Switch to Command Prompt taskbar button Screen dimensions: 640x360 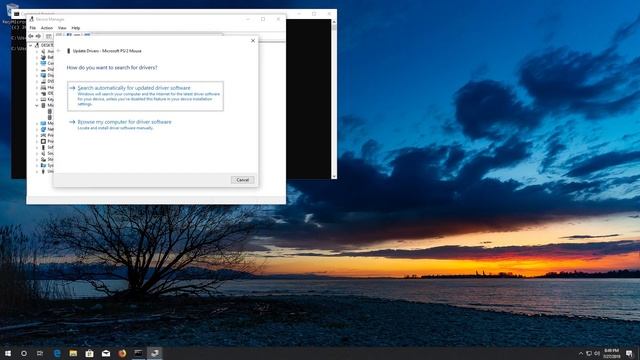[138, 353]
